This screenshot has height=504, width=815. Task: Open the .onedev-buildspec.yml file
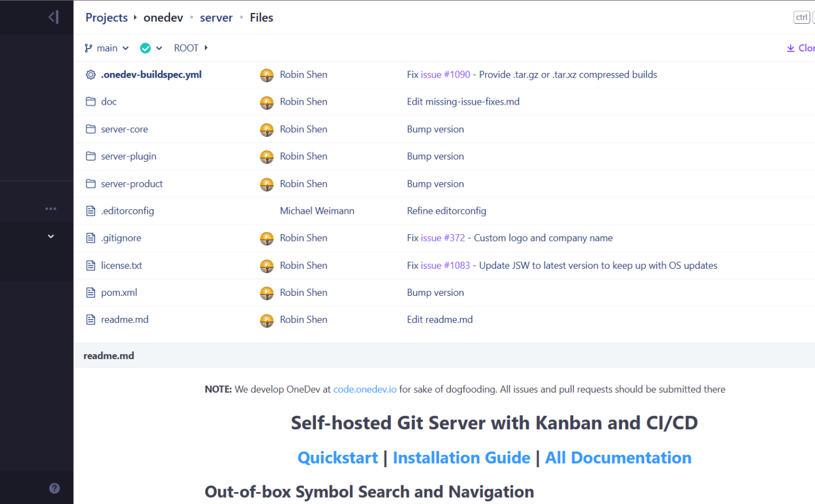[151, 75]
